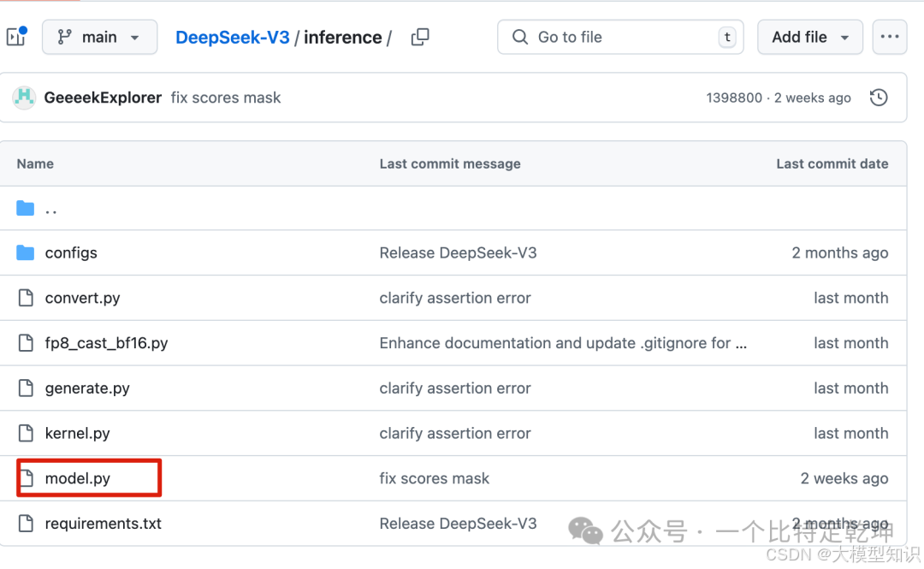
Task: Expand the file tree side panel
Action: point(16,37)
